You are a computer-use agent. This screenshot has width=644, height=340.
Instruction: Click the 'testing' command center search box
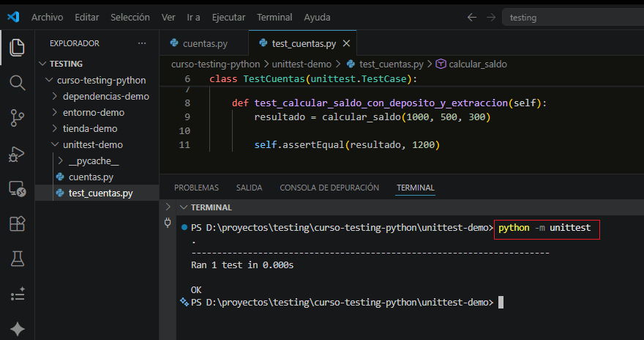pyautogui.click(x=573, y=18)
